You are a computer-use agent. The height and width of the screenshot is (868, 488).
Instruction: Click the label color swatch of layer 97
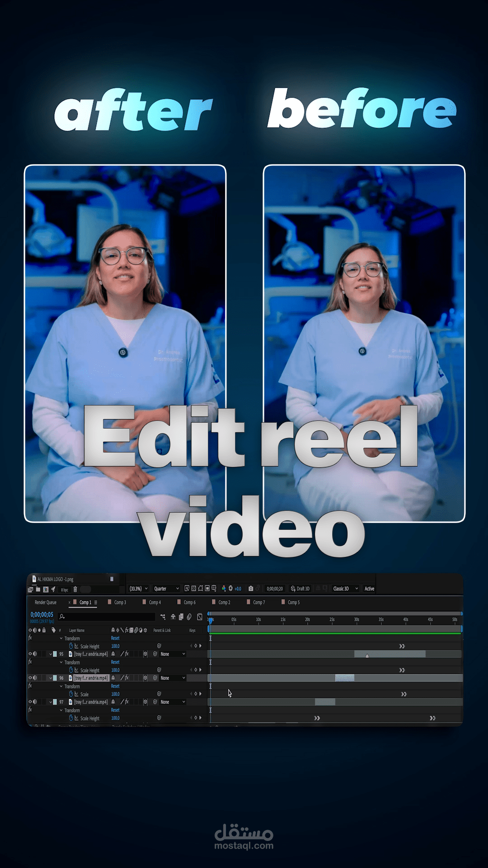click(x=55, y=702)
